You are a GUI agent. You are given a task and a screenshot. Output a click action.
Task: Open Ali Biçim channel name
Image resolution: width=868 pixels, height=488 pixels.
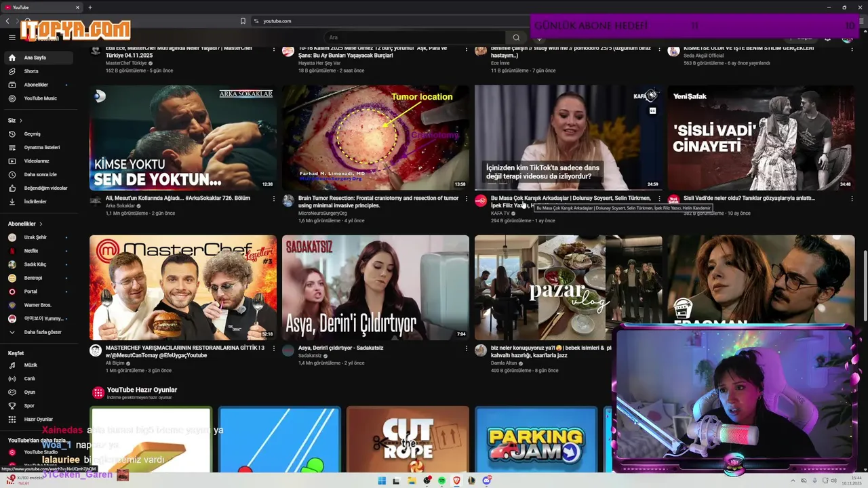pyautogui.click(x=115, y=363)
